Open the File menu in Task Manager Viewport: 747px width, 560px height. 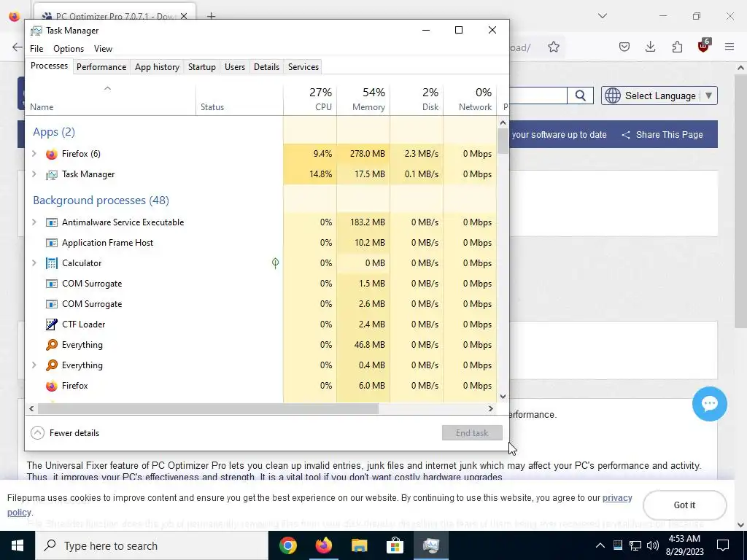tap(36, 49)
